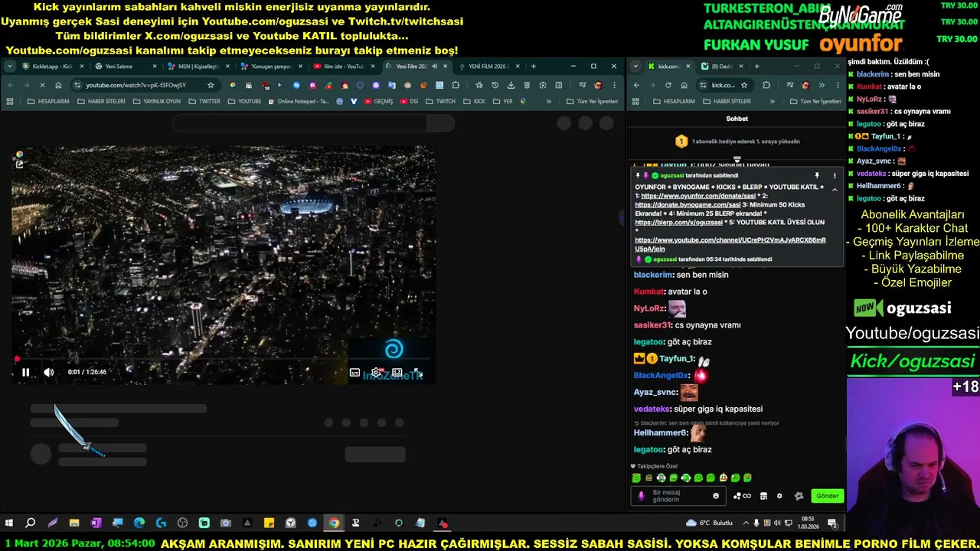Open the YouTube channel join link
980x551 pixels.
pyautogui.click(x=730, y=244)
